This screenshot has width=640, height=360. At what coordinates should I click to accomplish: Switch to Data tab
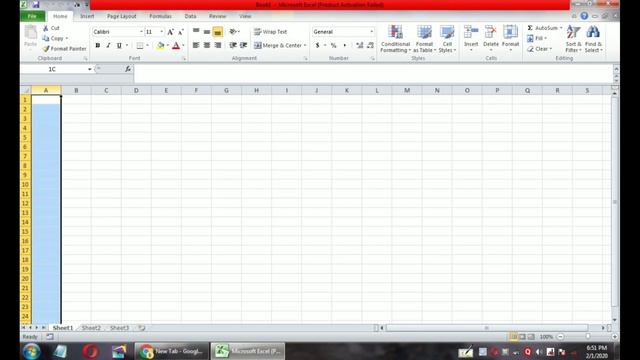190,16
